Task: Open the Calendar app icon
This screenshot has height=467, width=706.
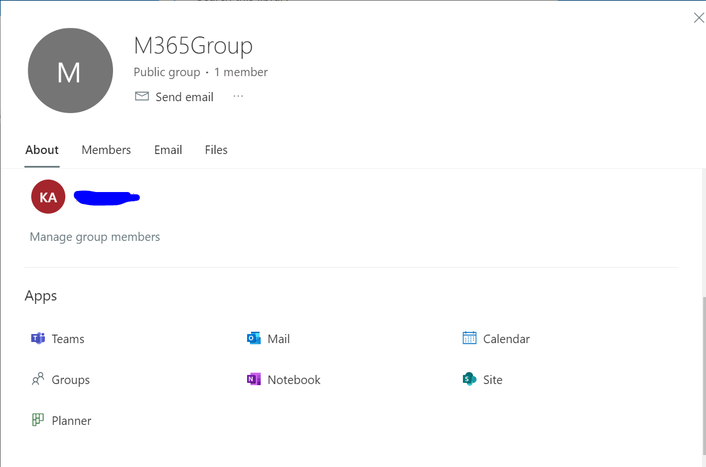Action: point(470,338)
